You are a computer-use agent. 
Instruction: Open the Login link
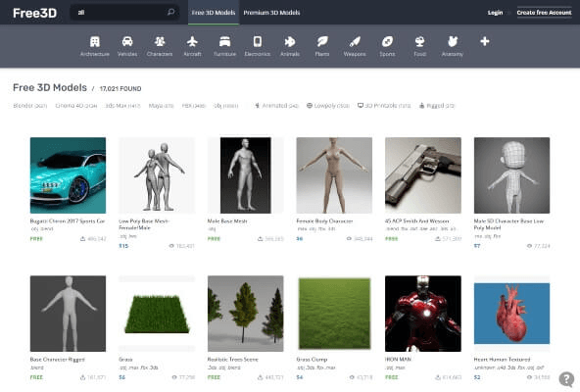click(x=495, y=13)
